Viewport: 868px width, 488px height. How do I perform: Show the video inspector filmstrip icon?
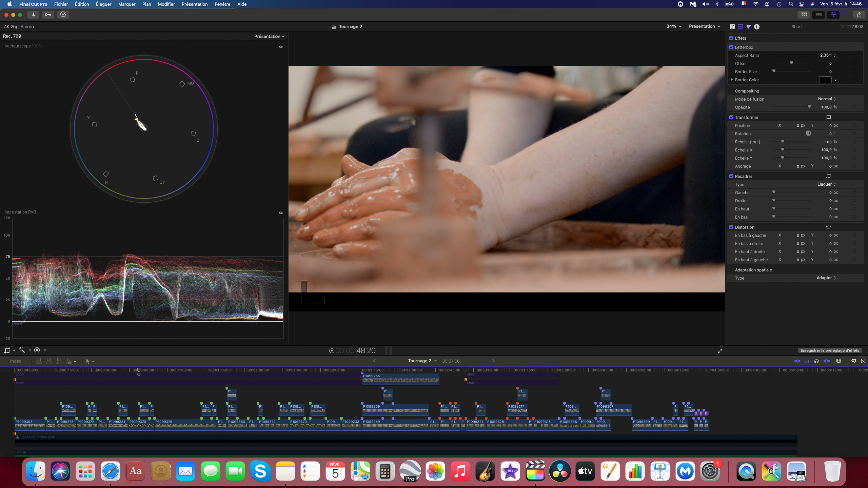(741, 27)
